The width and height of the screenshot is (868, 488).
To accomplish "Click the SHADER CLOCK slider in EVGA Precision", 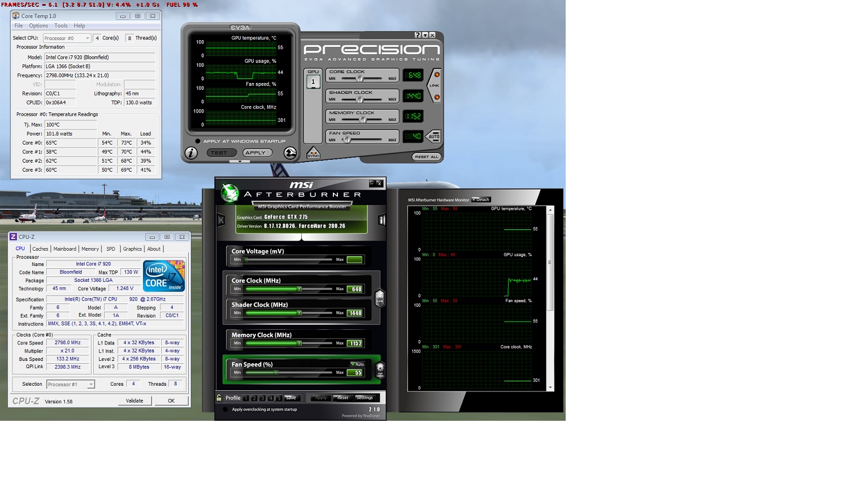I will coord(362,99).
